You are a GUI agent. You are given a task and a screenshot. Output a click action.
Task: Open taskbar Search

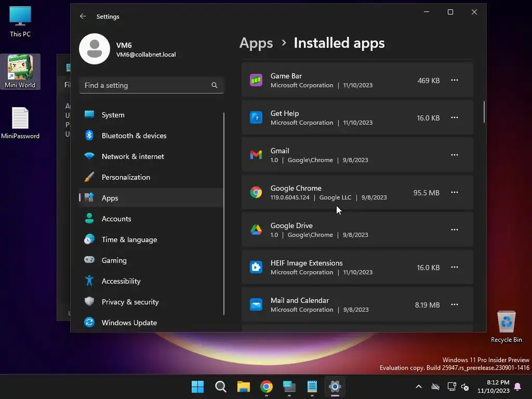tap(220, 387)
